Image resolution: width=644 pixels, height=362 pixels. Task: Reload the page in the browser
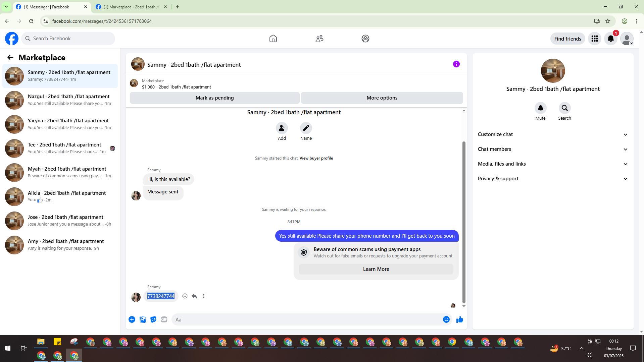click(x=31, y=21)
